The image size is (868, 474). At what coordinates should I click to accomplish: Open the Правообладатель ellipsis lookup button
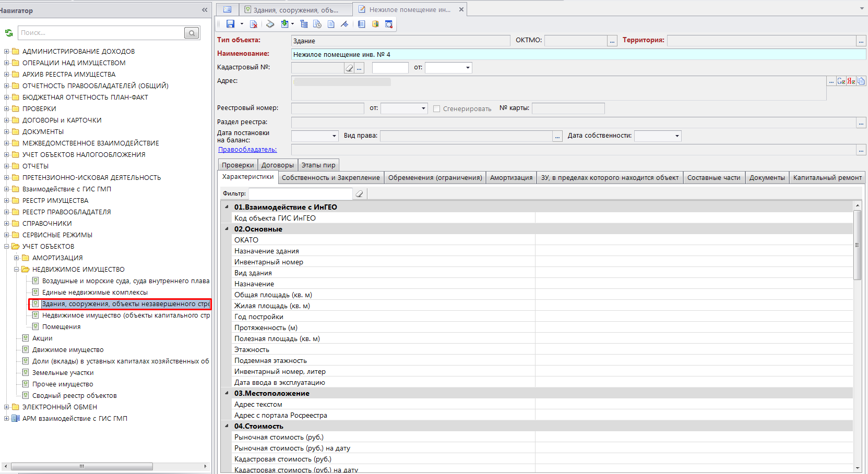861,150
